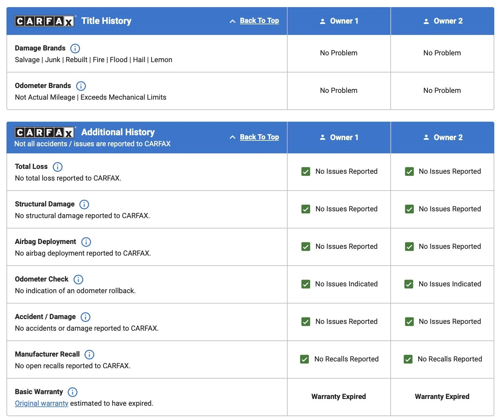Click 'No Issues Indicated' text under Owner 1
The height and width of the screenshot is (420, 504).
pyautogui.click(x=347, y=284)
